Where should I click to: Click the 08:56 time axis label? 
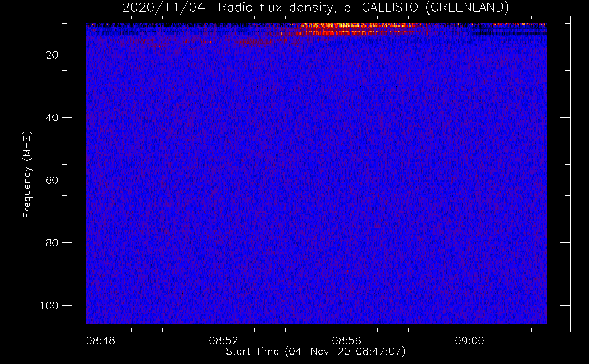tap(347, 341)
